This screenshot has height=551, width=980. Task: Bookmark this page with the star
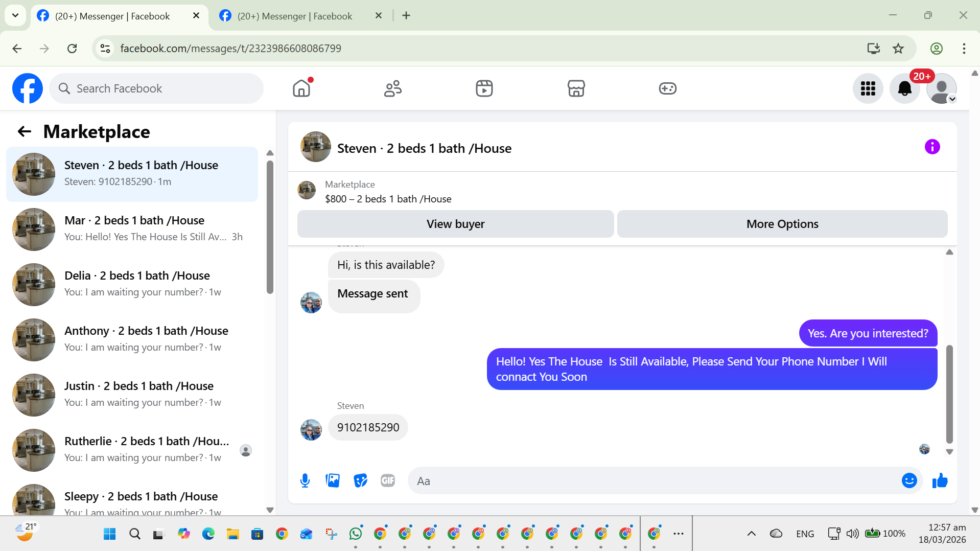coord(898,49)
